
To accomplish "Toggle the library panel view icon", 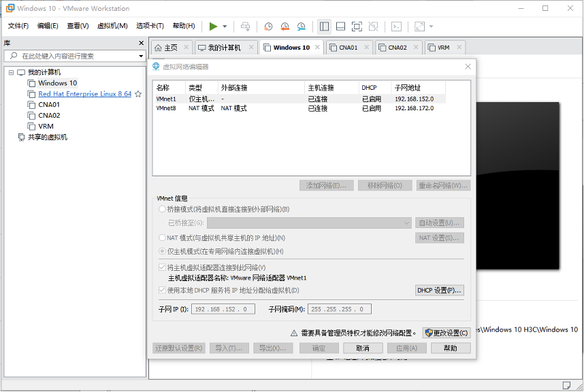I will coord(324,27).
